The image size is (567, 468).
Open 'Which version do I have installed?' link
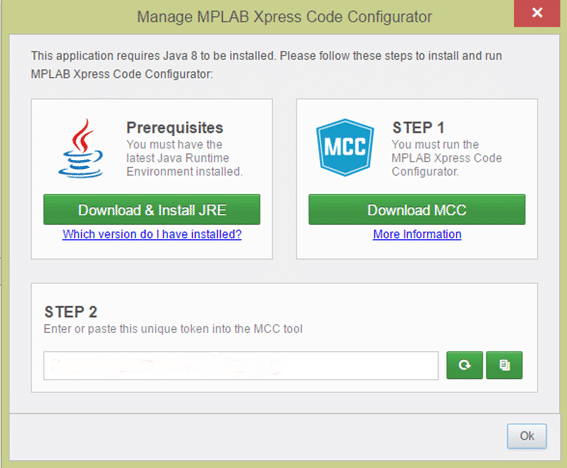pos(152,234)
